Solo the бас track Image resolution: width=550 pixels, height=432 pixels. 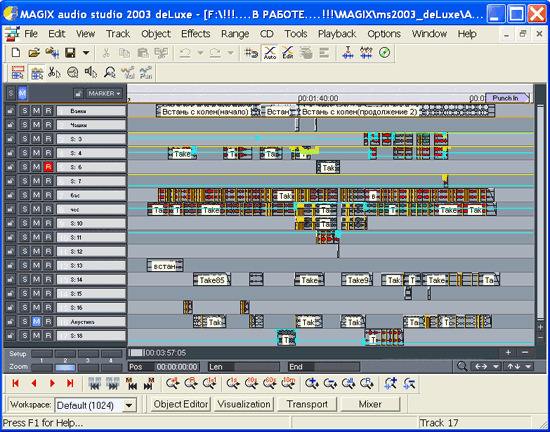pyautogui.click(x=24, y=195)
